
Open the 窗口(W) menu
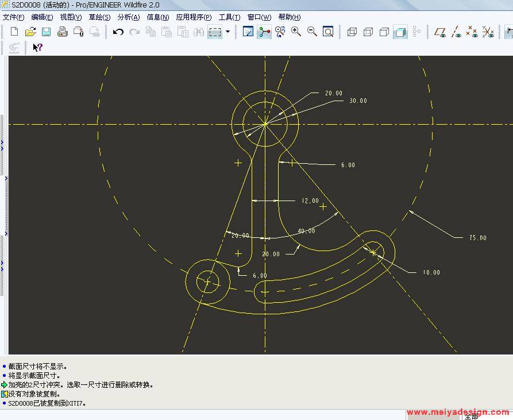click(x=259, y=17)
